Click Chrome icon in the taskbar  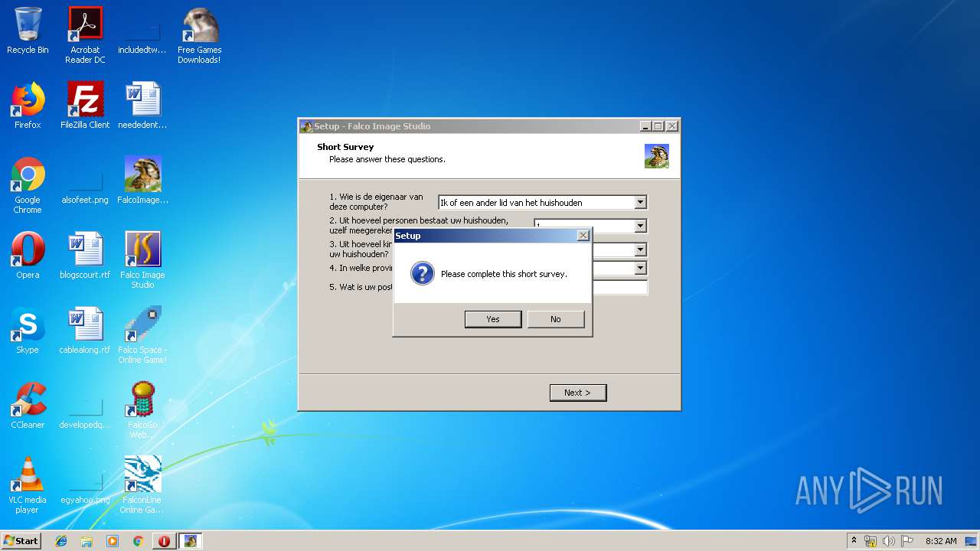point(138,541)
